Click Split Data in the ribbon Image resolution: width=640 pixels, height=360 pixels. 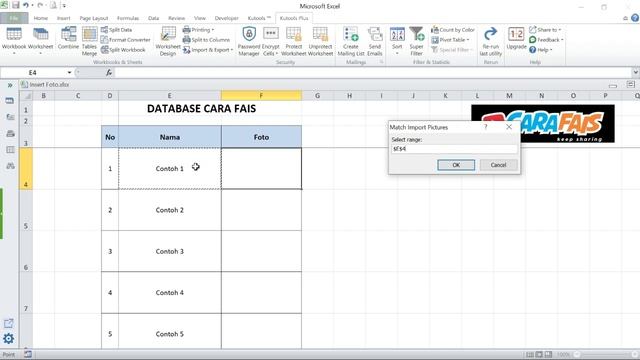pyautogui.click(x=116, y=30)
